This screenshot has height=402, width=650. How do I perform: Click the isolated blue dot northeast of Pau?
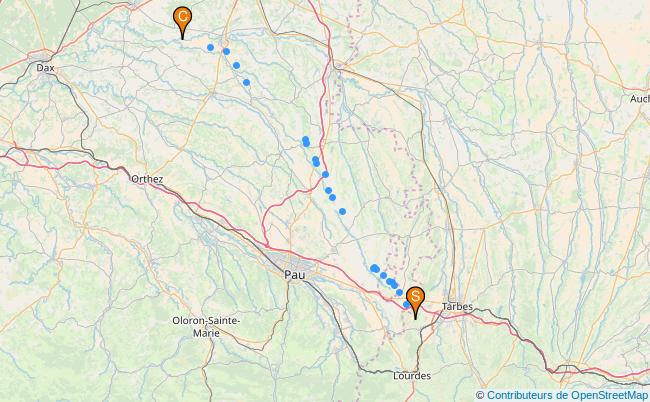coord(342,212)
